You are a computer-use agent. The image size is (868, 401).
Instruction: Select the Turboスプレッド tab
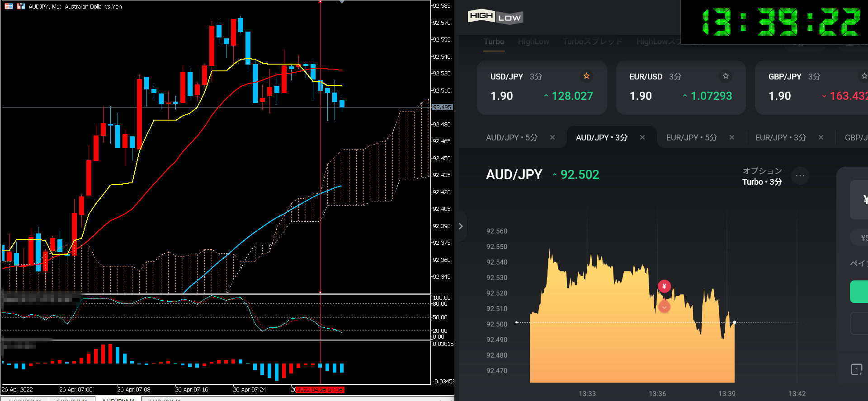pyautogui.click(x=593, y=42)
